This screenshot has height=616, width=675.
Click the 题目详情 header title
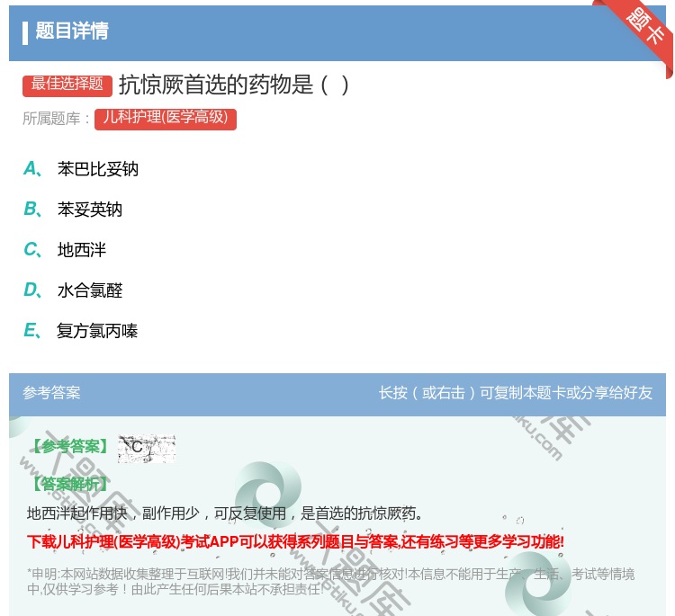72,31
